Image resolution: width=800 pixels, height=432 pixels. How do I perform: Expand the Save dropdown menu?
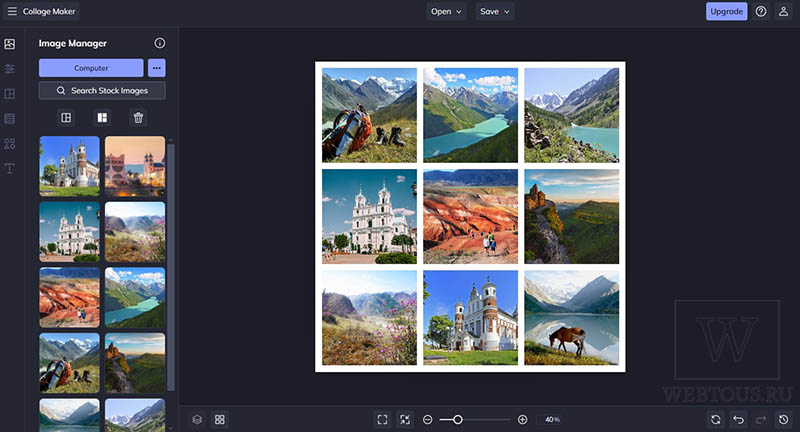pyautogui.click(x=494, y=11)
